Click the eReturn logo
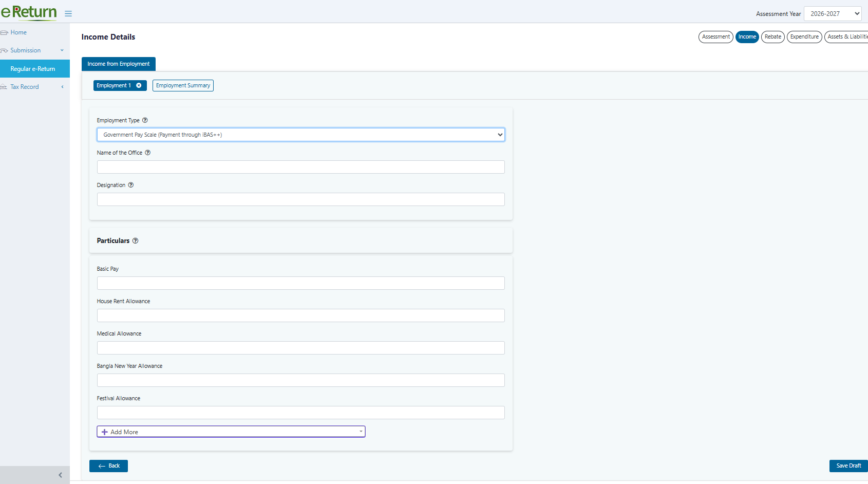The height and width of the screenshot is (484, 868). click(x=29, y=12)
